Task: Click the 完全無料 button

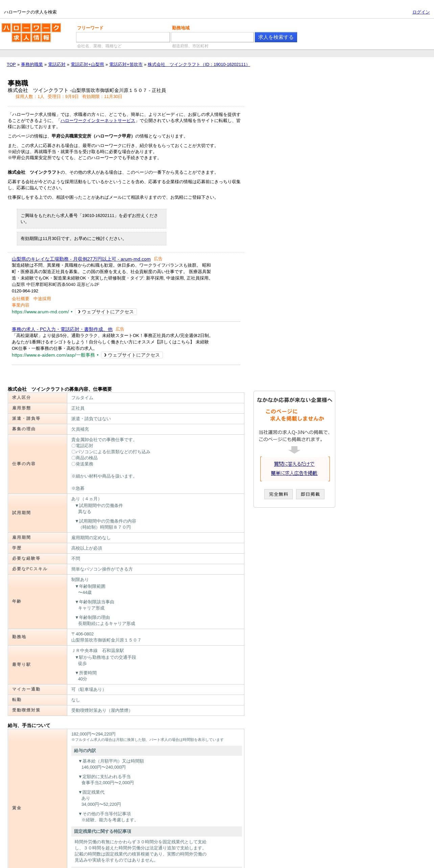Action: click(x=279, y=494)
